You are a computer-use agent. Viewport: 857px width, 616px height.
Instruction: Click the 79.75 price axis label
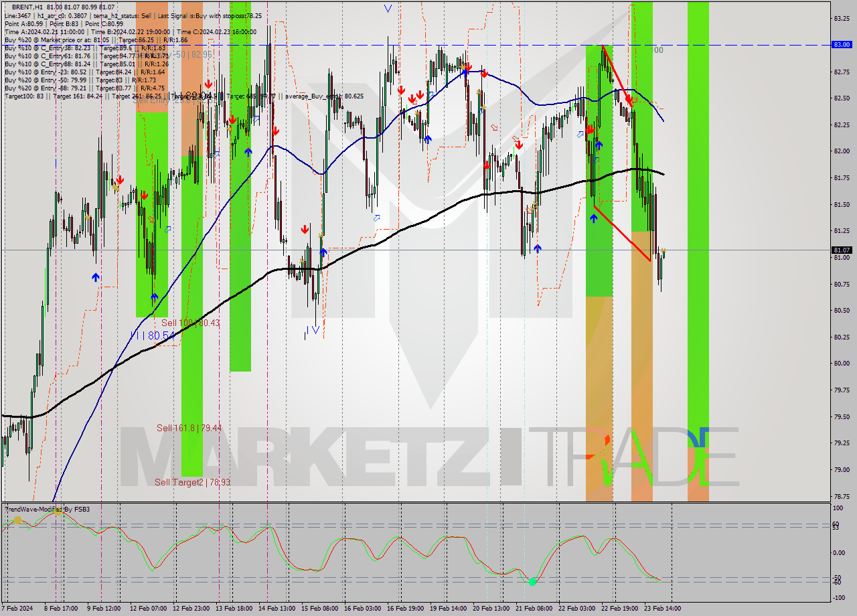[842, 390]
